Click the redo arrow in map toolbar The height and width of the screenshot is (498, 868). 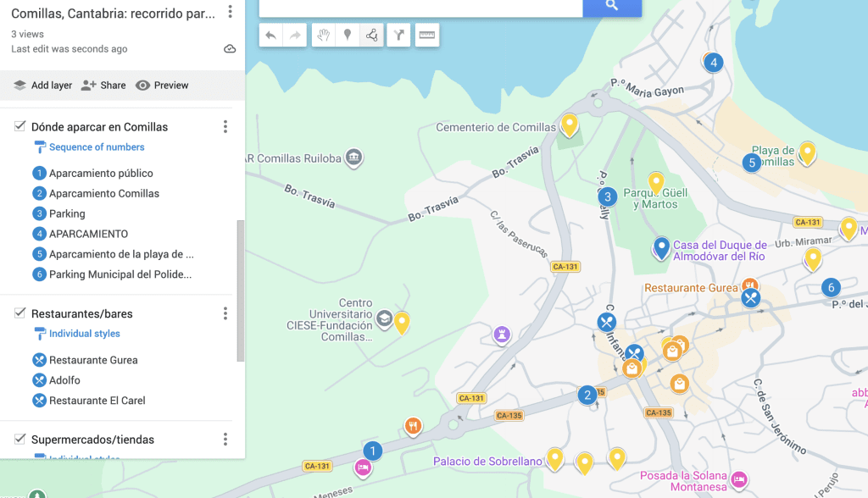(x=295, y=35)
